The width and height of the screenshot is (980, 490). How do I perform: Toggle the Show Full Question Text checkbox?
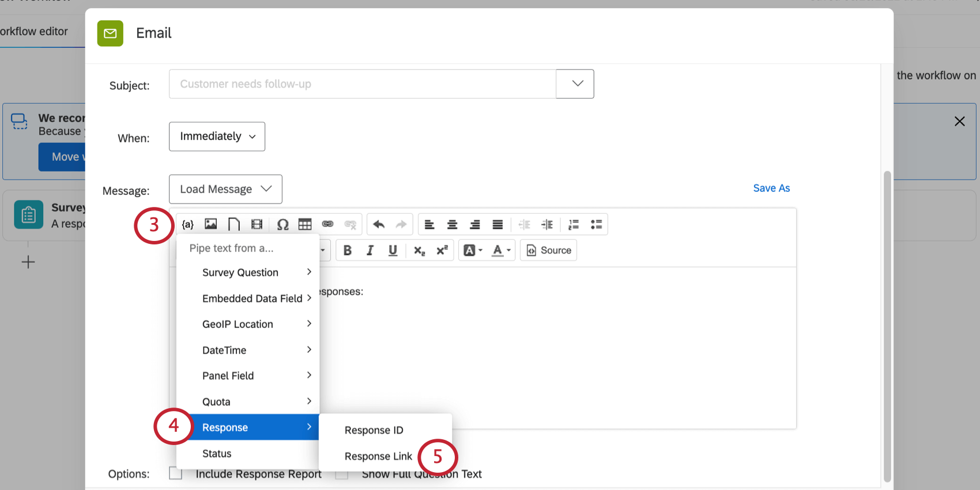[342, 474]
